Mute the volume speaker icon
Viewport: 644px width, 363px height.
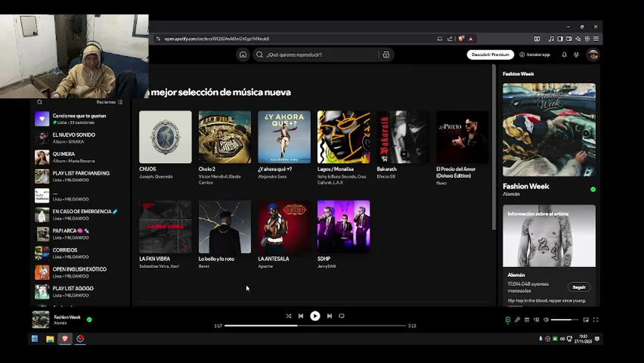point(545,320)
